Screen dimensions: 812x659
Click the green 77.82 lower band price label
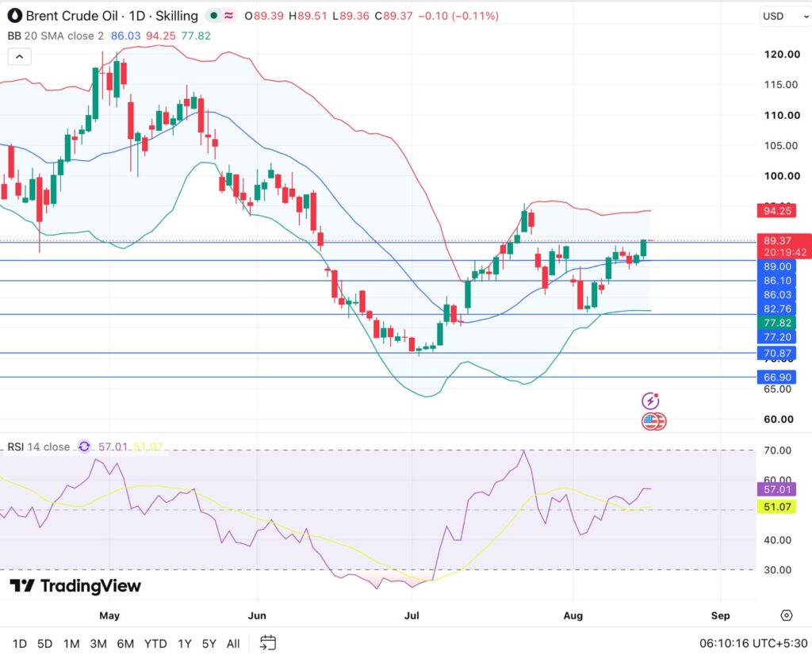point(777,323)
